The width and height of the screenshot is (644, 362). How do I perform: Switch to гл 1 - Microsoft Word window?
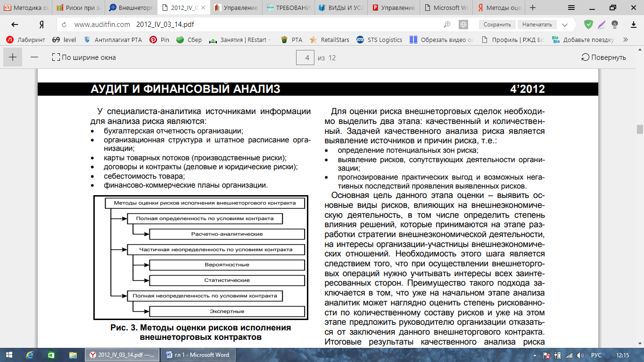click(199, 354)
